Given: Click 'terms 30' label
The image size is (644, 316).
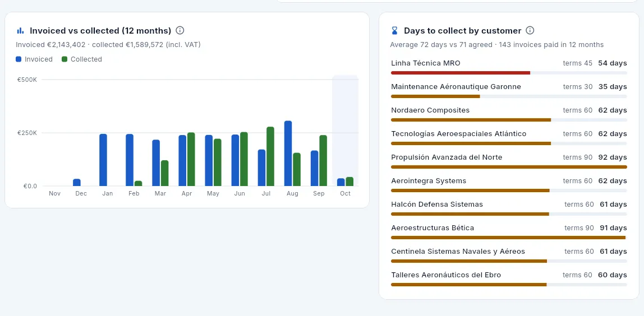Looking at the screenshot, I should [x=577, y=87].
